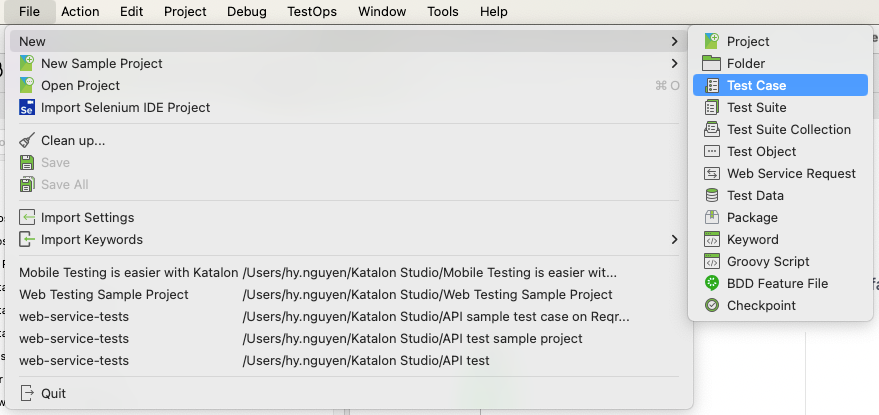The image size is (879, 415).
Task: Click the Quit label
Action: 53,393
